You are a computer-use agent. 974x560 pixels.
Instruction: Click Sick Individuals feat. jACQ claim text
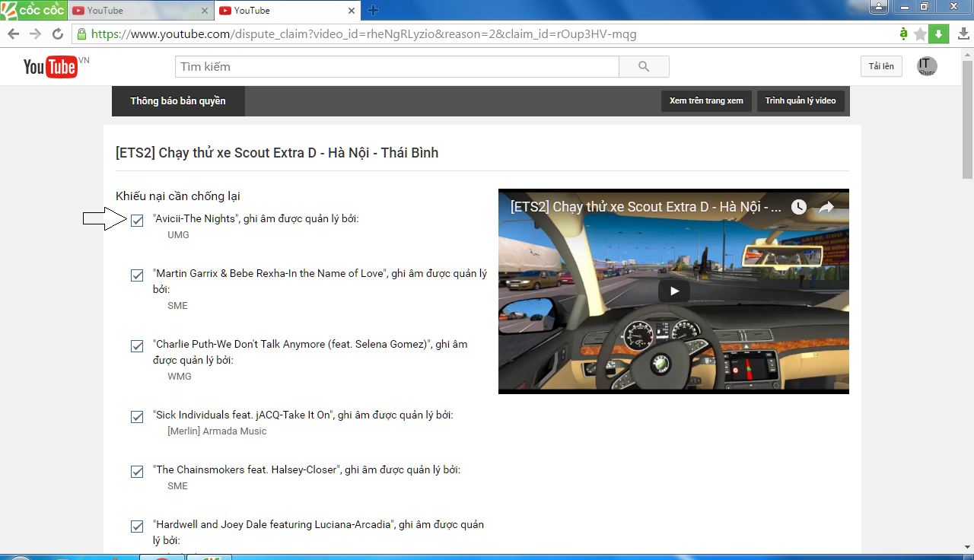click(x=303, y=415)
